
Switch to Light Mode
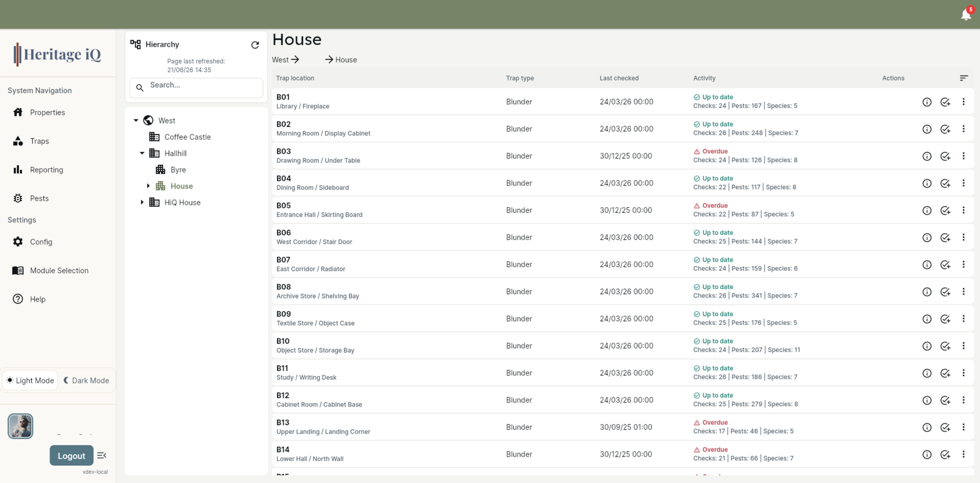pyautogui.click(x=30, y=380)
